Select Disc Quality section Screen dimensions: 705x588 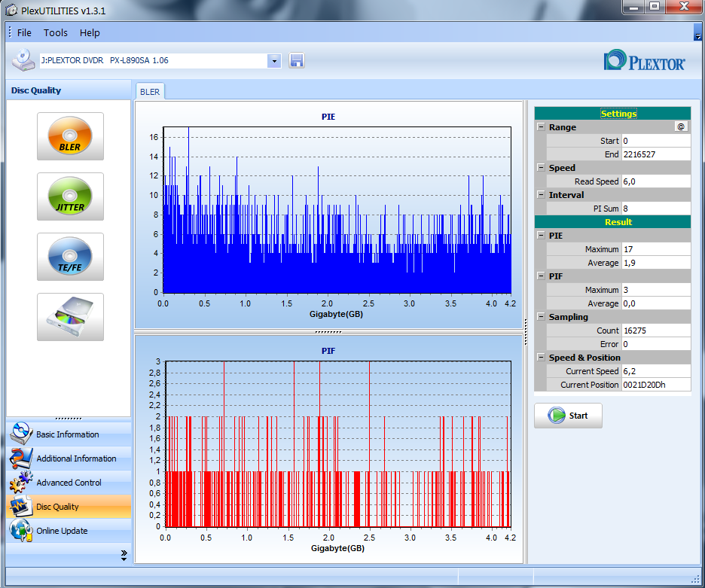69,507
